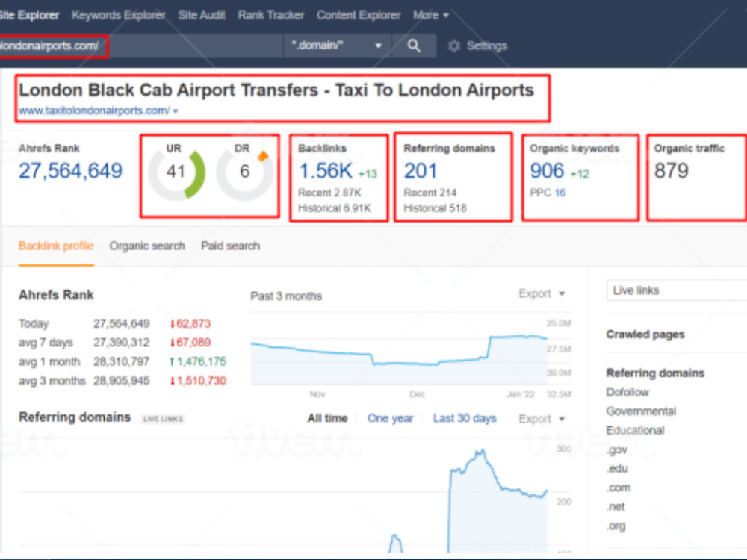The height and width of the screenshot is (560, 747).
Task: Expand the arrow beside site URL
Action: [x=176, y=111]
